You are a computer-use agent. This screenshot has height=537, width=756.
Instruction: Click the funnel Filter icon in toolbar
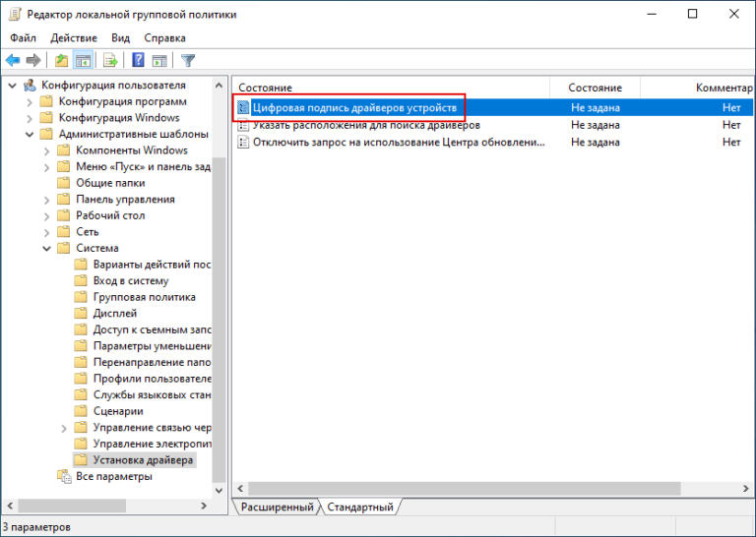tap(188, 60)
